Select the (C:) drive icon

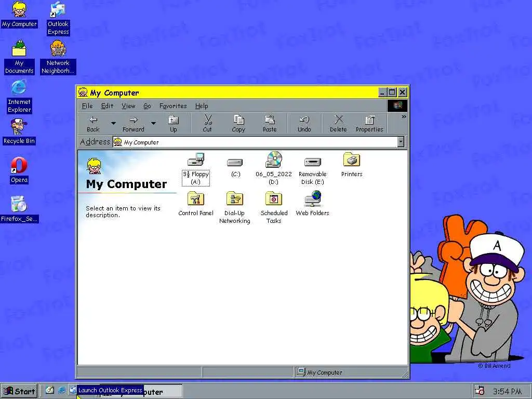coord(235,166)
